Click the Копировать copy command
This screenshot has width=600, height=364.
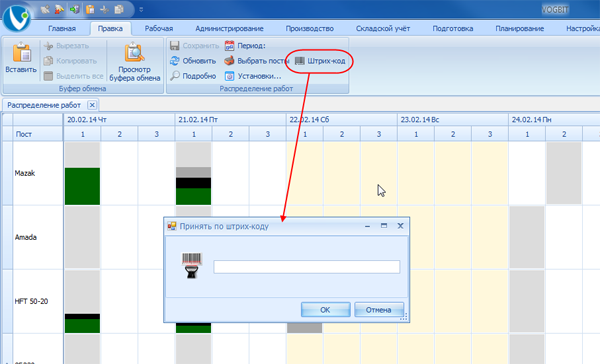pos(70,61)
